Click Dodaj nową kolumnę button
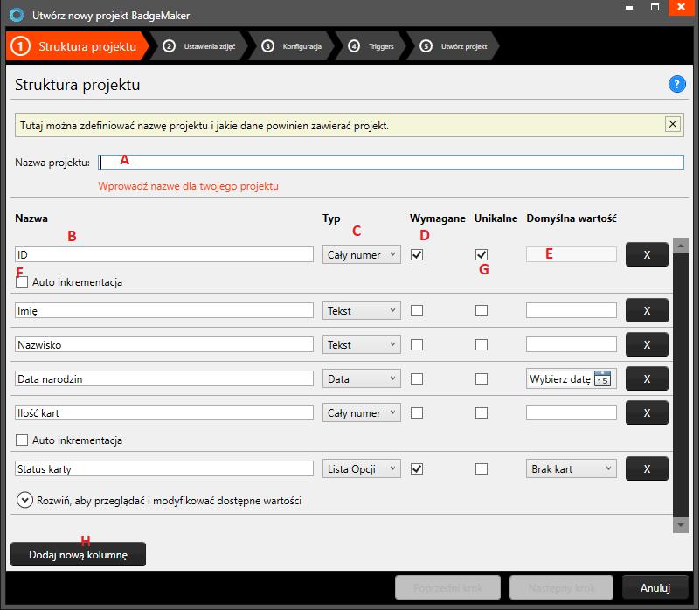 point(78,554)
